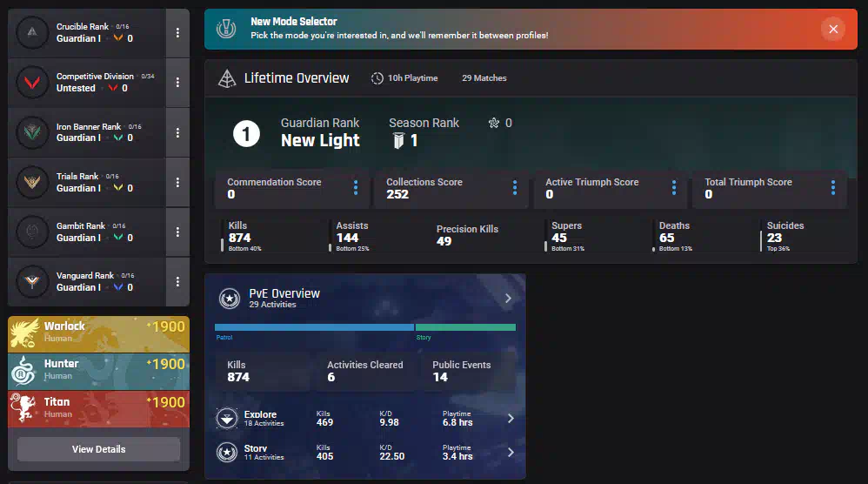868x484 pixels.
Task: Open Gambit Rank options menu
Action: point(177,232)
